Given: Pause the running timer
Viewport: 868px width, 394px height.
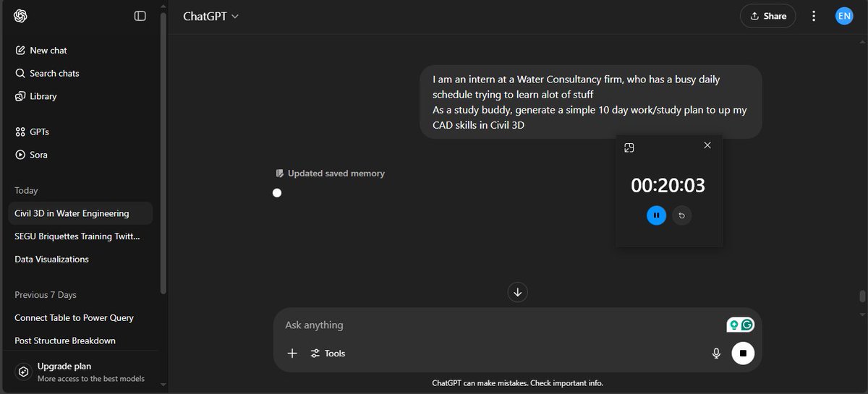Looking at the screenshot, I should pos(656,215).
